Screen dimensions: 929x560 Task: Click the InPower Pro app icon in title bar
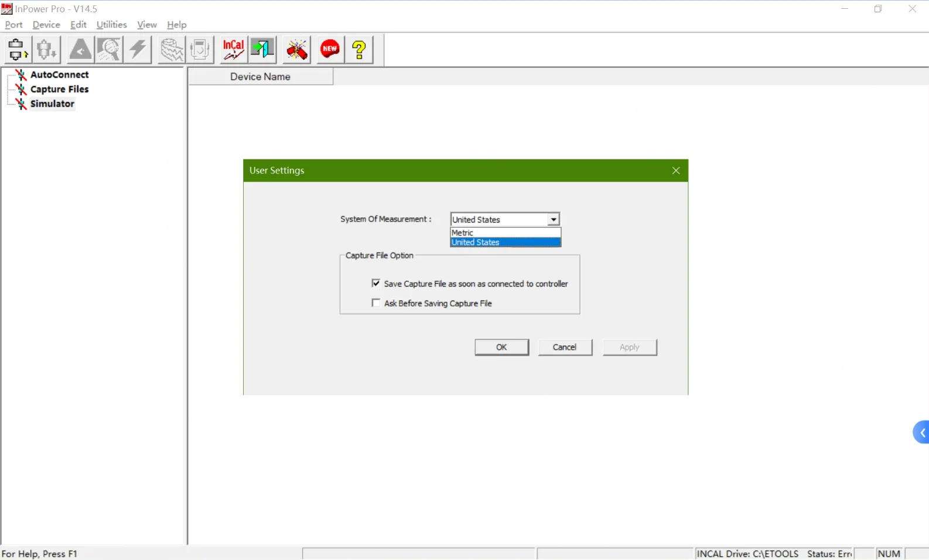coord(7,9)
